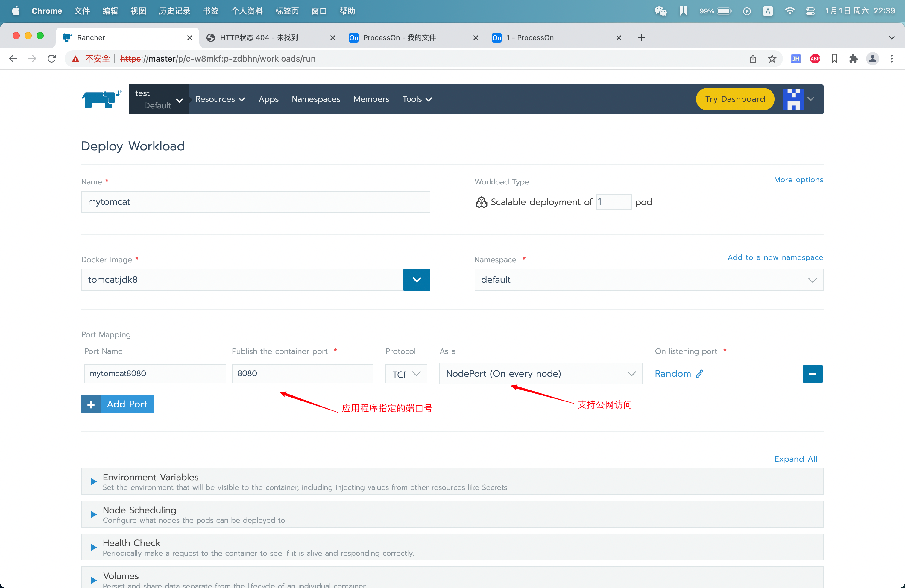
Task: Switch to the ProcessOn - 我的文件 tab
Action: pos(399,38)
